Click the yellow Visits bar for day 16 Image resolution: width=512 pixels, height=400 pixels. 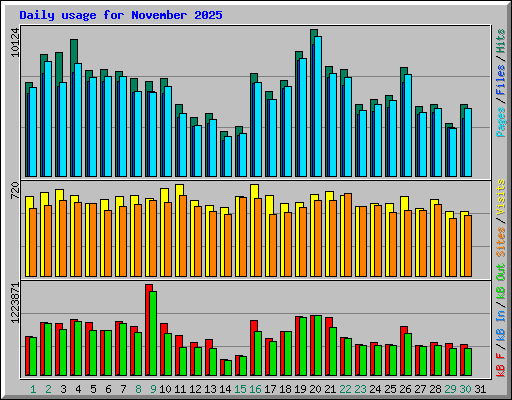254,231
